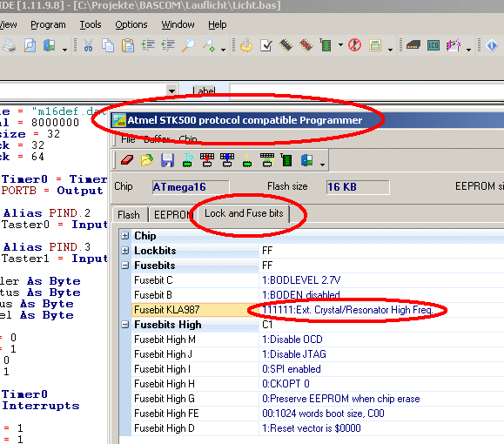
Task: Compile program with the black chip icon
Action: 286,45
